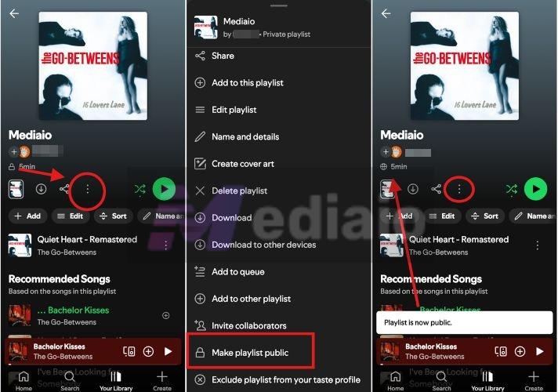558x392 pixels.
Task: Tap Edit chip in left panel
Action: point(71,216)
